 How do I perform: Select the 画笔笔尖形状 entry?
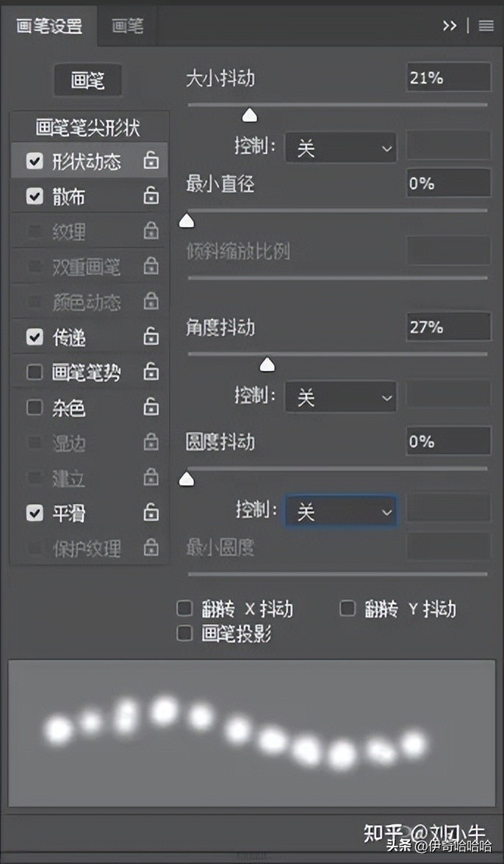(88, 126)
